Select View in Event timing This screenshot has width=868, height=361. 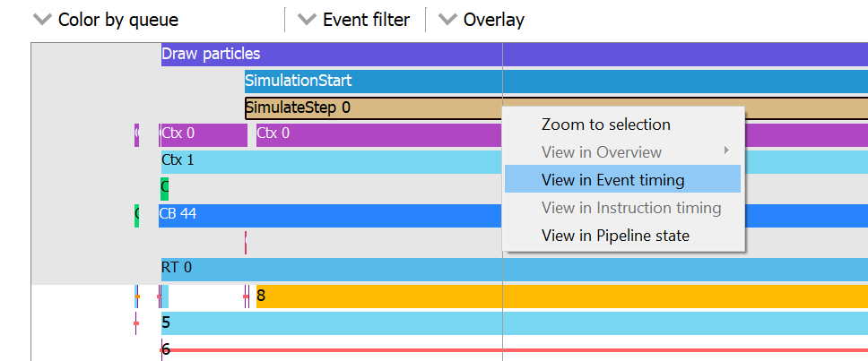[612, 180]
